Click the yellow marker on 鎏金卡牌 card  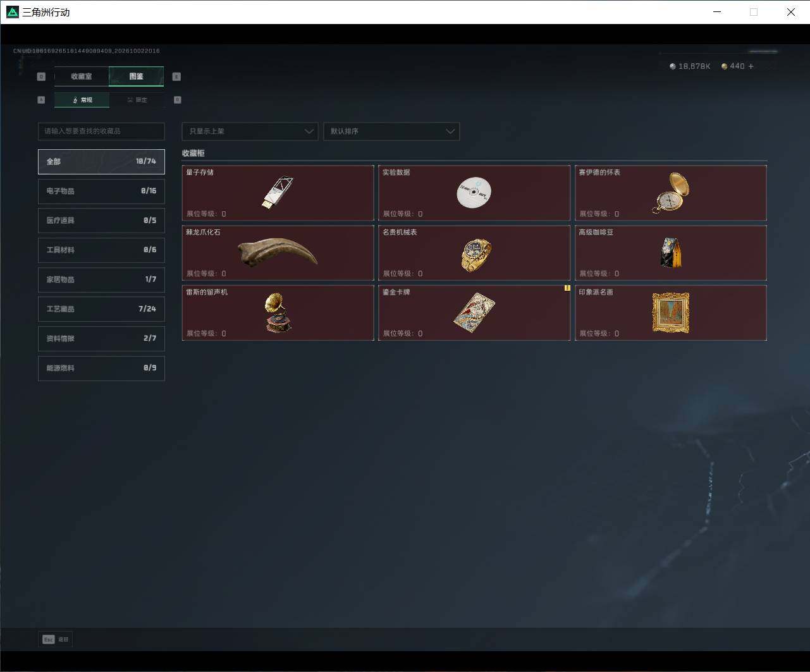coord(567,288)
